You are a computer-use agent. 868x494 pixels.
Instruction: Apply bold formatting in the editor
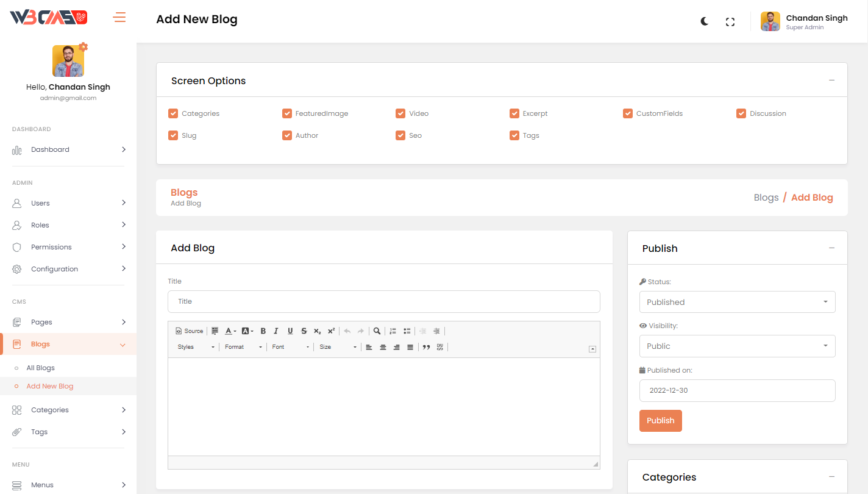click(263, 331)
